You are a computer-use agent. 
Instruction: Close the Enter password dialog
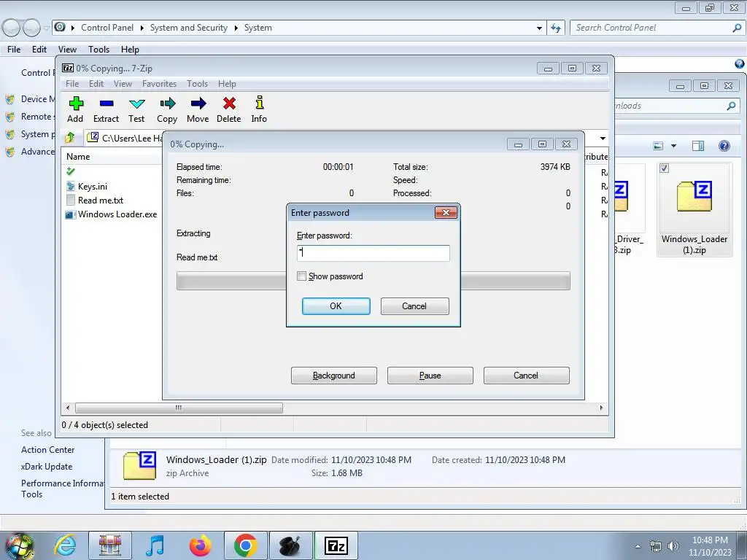[x=446, y=212]
